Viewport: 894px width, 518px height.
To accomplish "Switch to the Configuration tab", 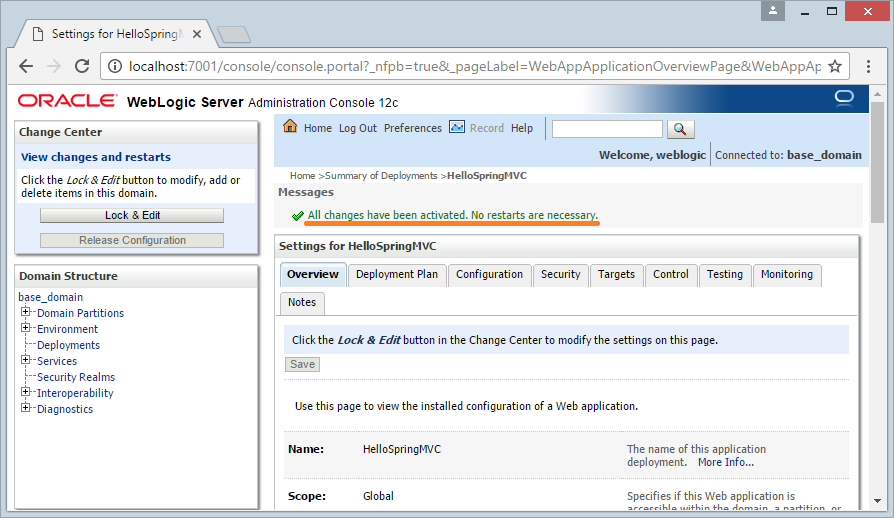I will point(489,275).
